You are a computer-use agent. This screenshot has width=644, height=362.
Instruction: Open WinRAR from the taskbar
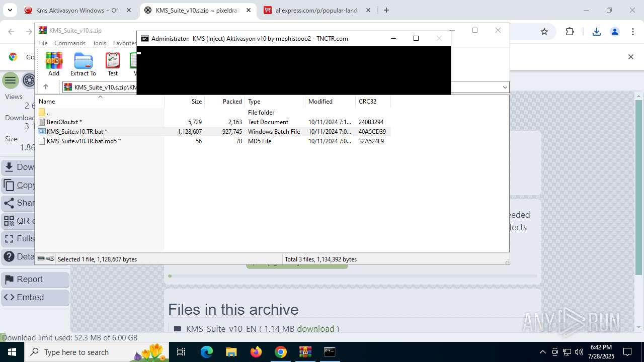coord(305,352)
